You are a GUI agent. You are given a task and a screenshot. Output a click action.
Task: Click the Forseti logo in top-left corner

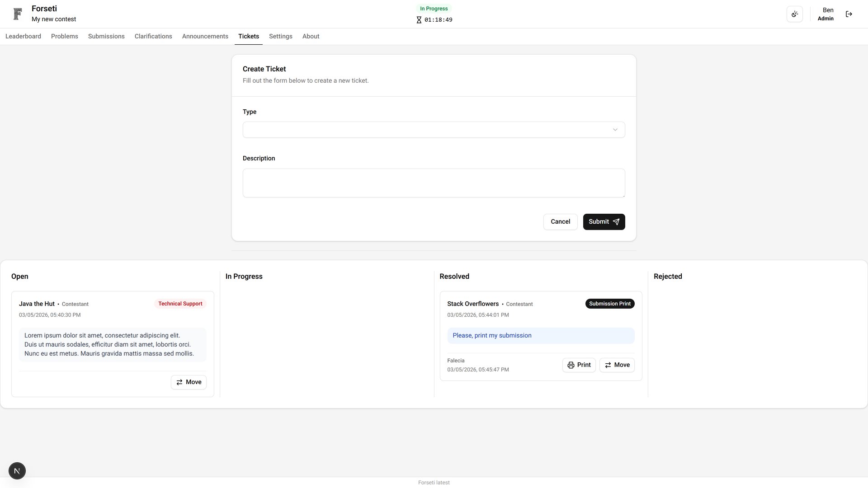tap(17, 14)
